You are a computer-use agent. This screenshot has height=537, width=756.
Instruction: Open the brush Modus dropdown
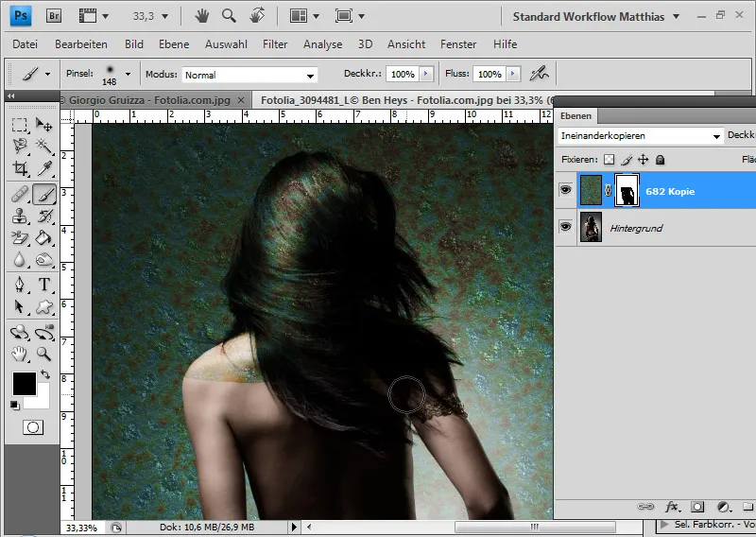249,75
